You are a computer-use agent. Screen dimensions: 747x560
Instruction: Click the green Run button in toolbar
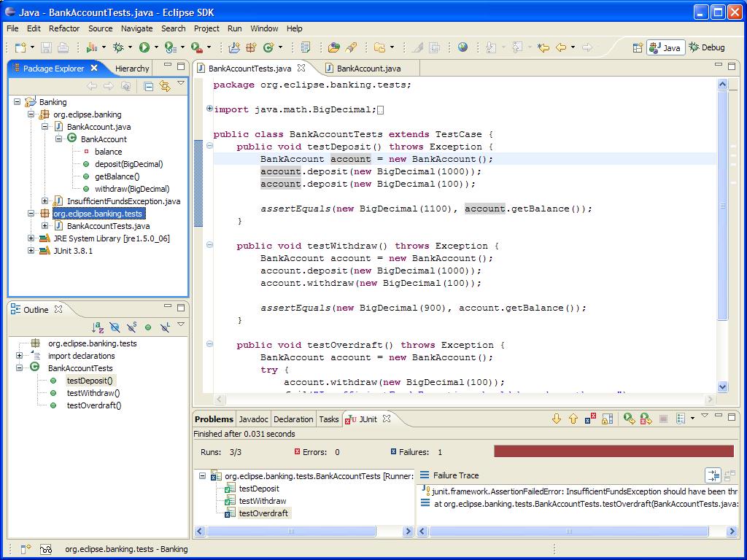144,47
